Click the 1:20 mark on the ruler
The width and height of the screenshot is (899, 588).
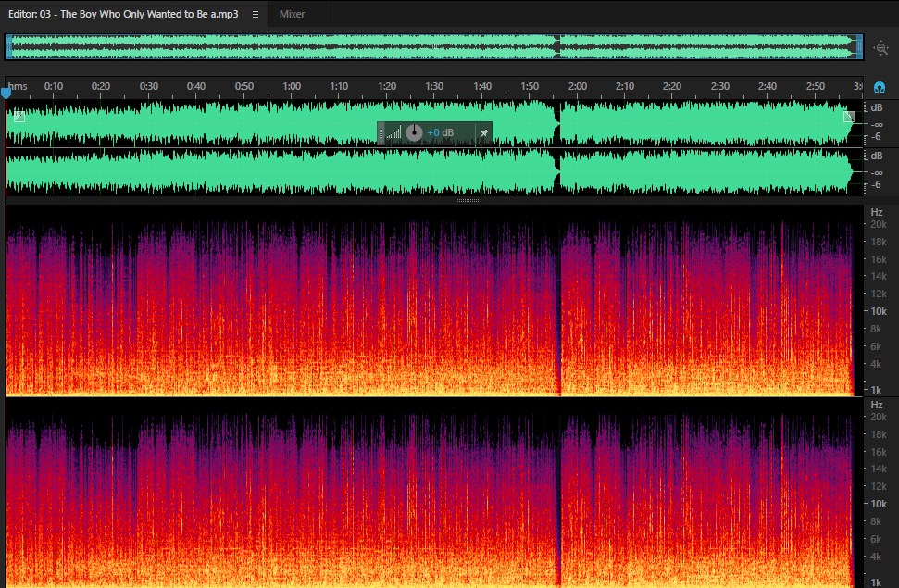pyautogui.click(x=387, y=86)
